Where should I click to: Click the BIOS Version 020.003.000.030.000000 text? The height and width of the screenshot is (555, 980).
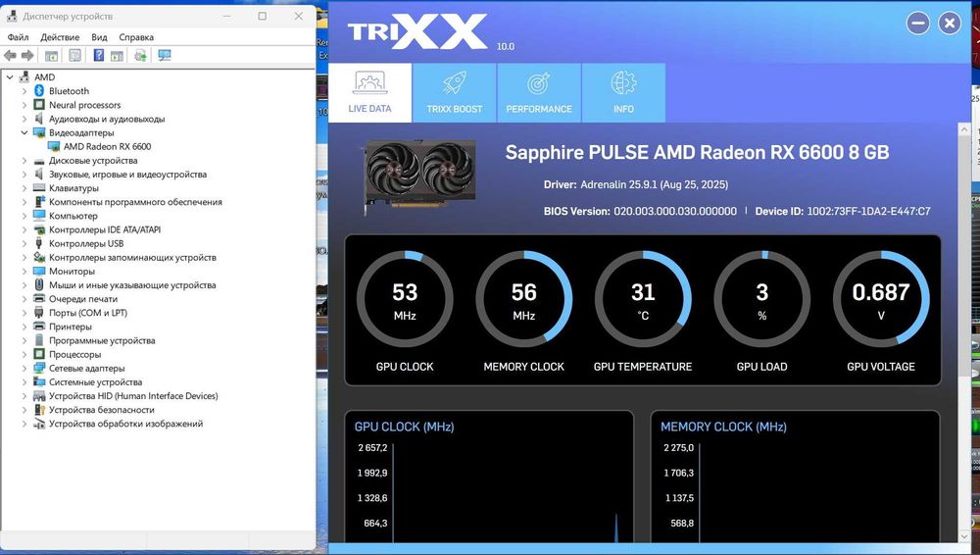640,212
